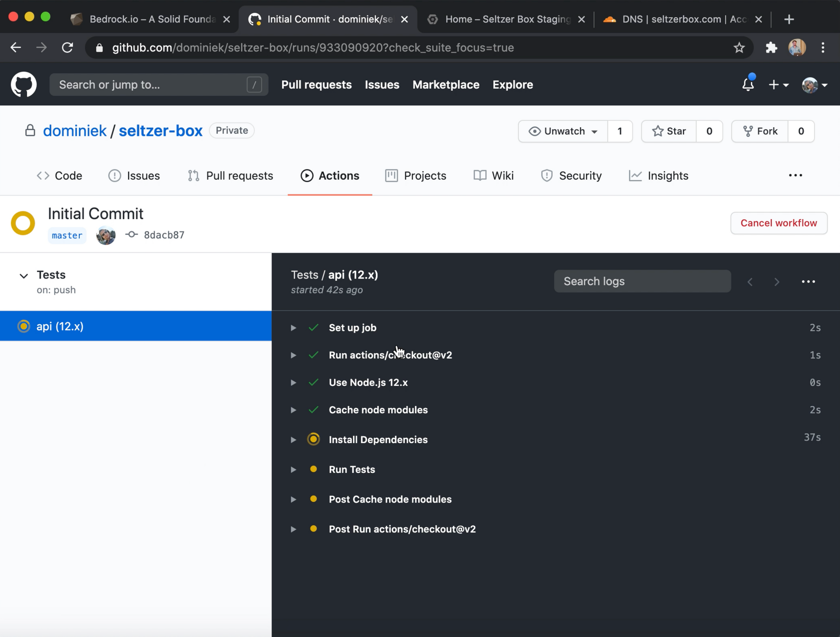Focus the Search logs field
Screen dimensions: 840x637
642,281
